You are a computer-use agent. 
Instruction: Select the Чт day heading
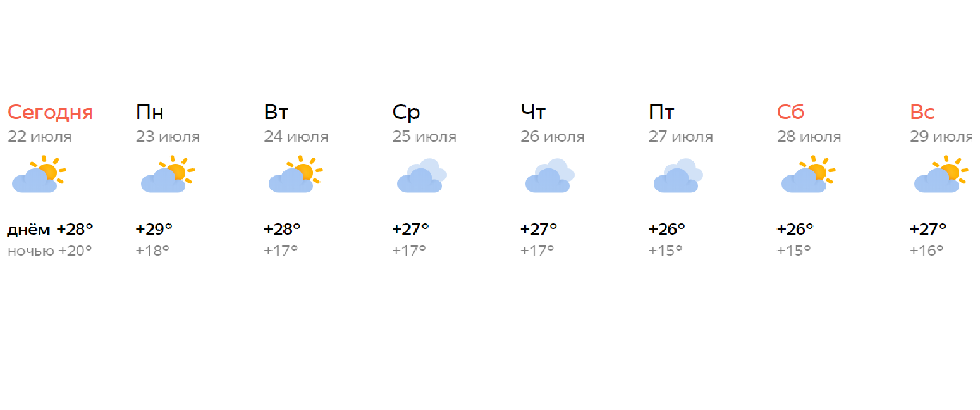click(x=533, y=113)
